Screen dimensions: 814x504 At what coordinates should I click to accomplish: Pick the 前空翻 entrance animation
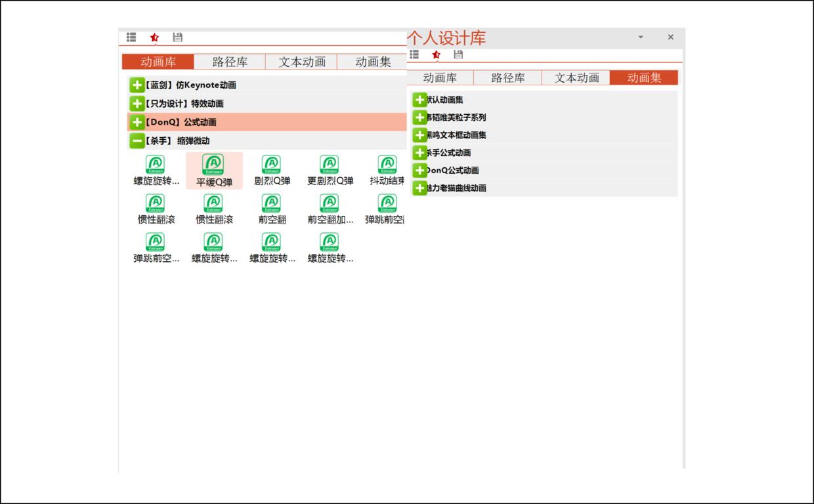pyautogui.click(x=271, y=203)
